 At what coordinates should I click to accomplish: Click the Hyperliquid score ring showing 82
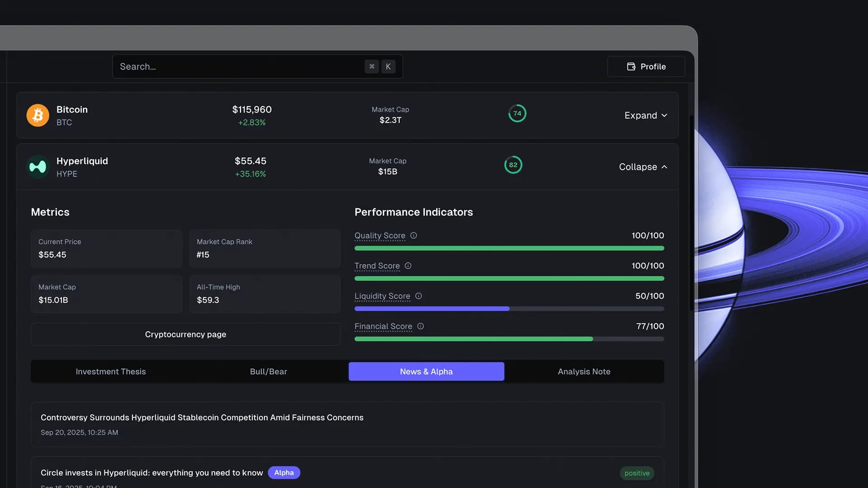(x=513, y=165)
